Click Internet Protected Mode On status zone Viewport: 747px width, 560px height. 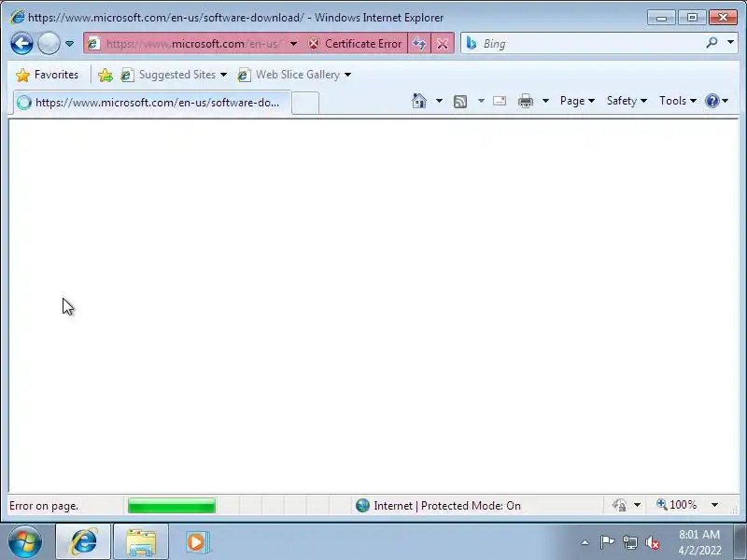click(438, 506)
